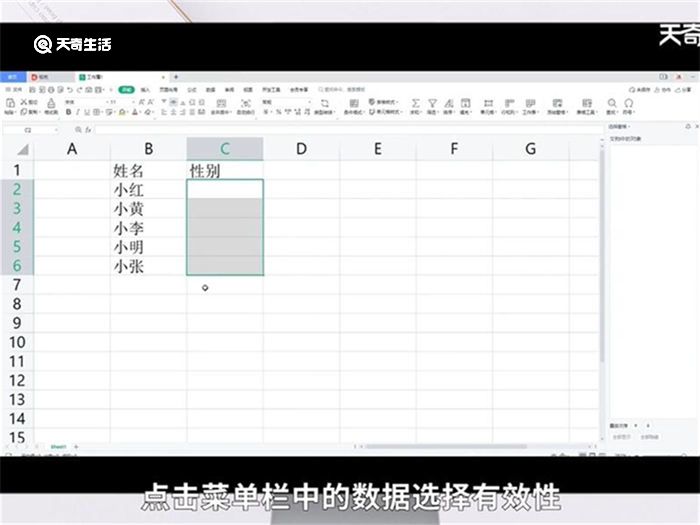
Task: Toggle bold formatting (B)
Action: point(68,113)
